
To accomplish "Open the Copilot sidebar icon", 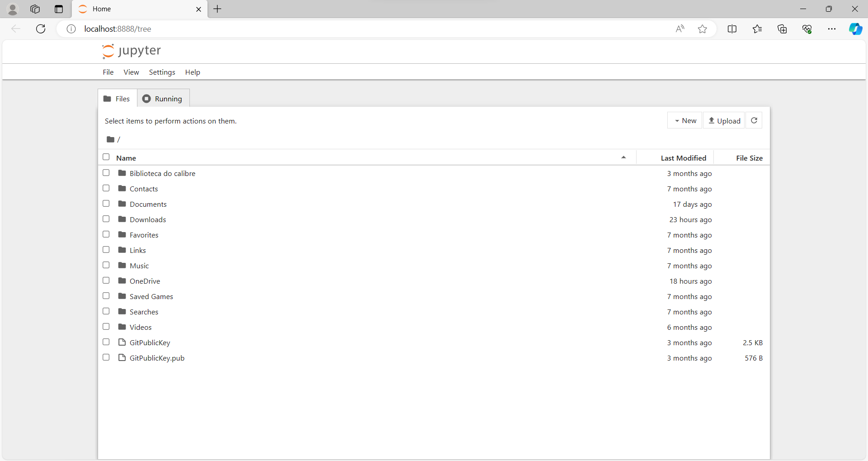I will click(x=855, y=29).
